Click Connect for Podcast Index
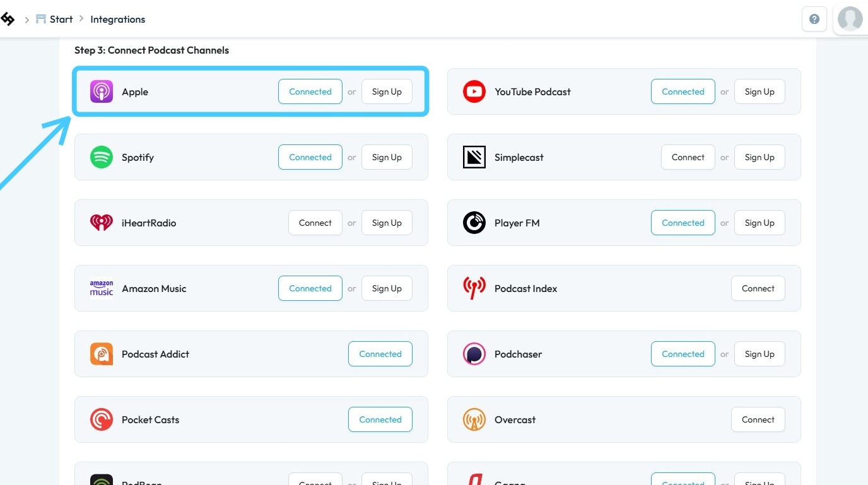Screen dimensions: 868x485 [x=758, y=288]
